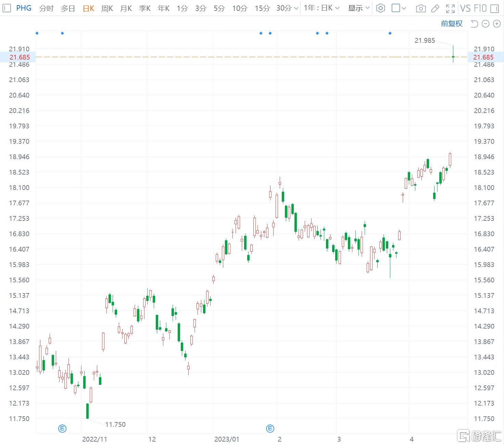
Task: Select the 周K weekly candlestick tab
Action: tap(107, 8)
